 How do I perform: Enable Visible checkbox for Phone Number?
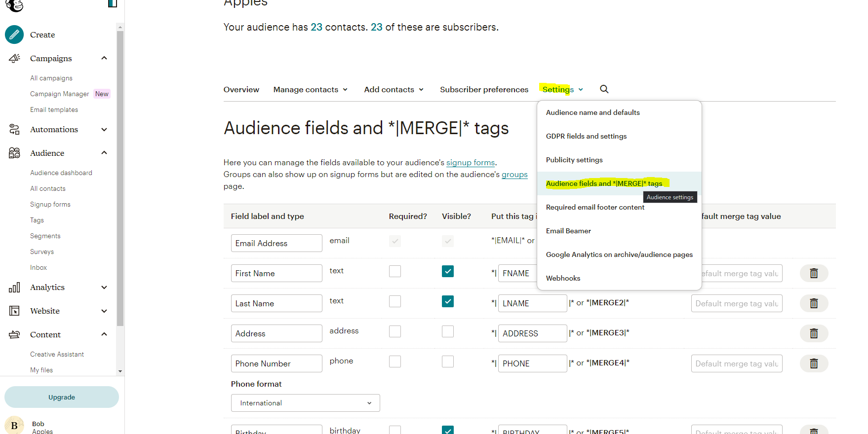(x=448, y=362)
